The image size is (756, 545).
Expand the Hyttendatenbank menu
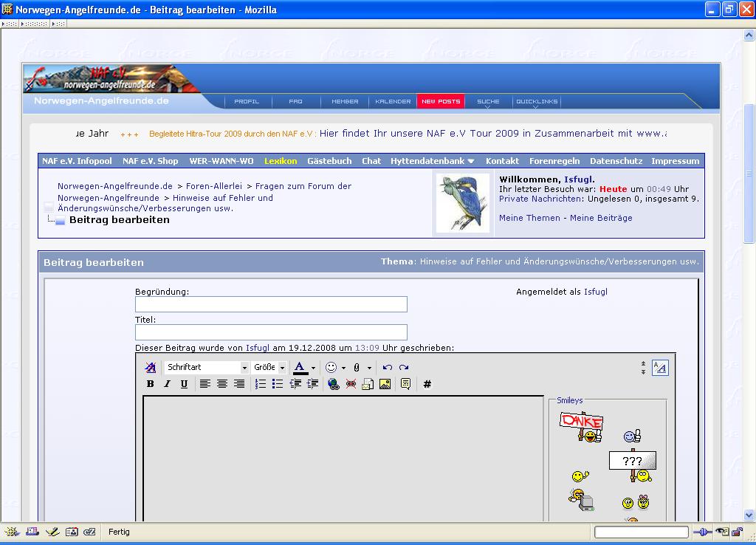[x=433, y=161]
